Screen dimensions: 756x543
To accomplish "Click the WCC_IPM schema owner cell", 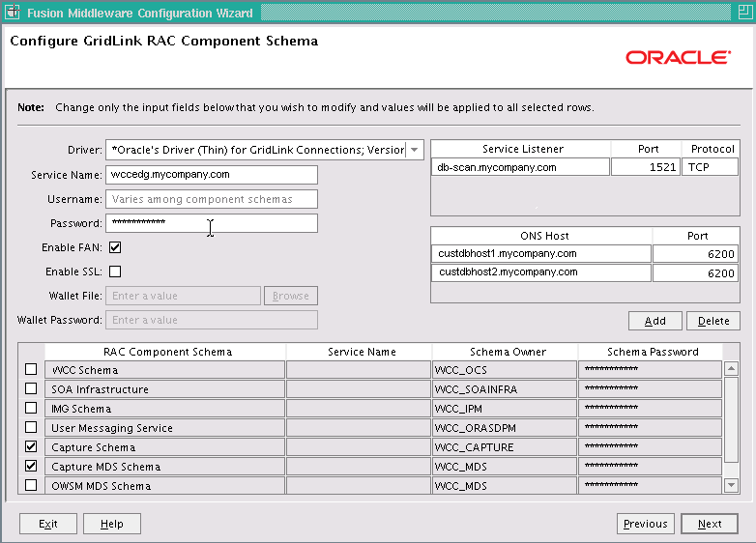I will click(x=505, y=409).
